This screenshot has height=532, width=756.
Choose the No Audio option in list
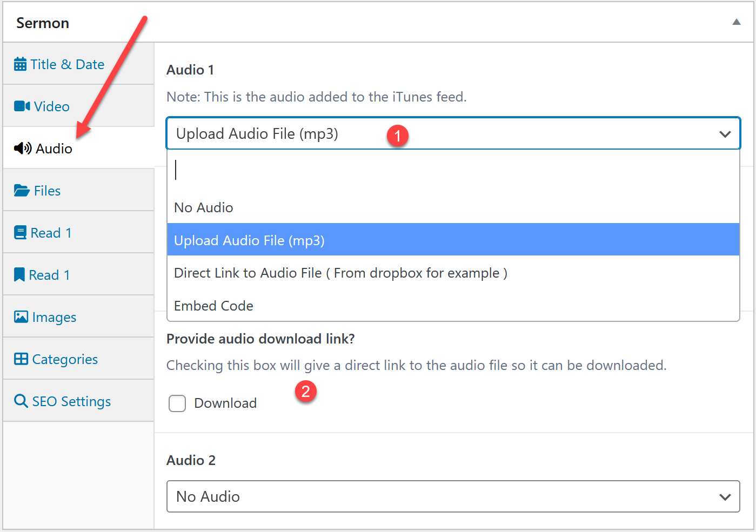pos(204,208)
